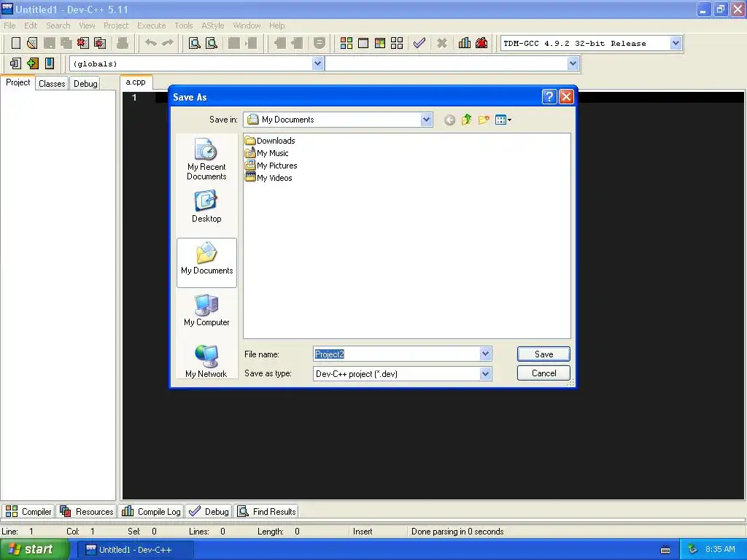747x560 pixels.
Task: Click the Close file toolbar icon
Action: pos(83,43)
